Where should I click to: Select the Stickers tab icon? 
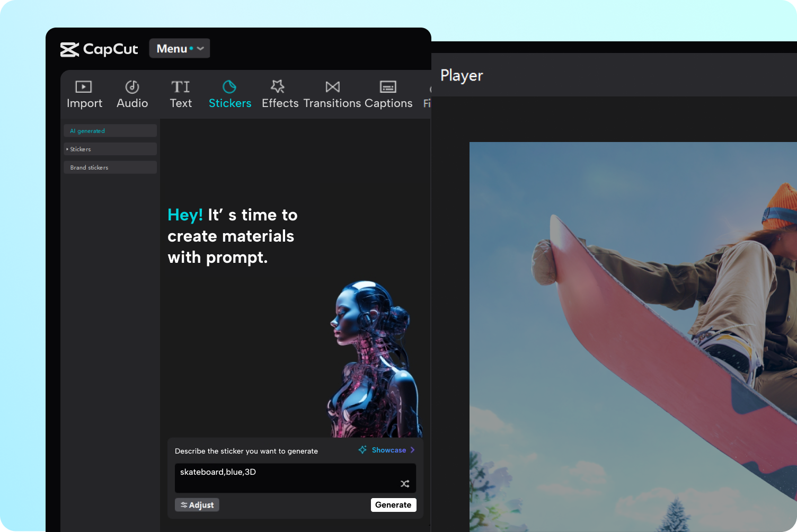click(x=229, y=87)
